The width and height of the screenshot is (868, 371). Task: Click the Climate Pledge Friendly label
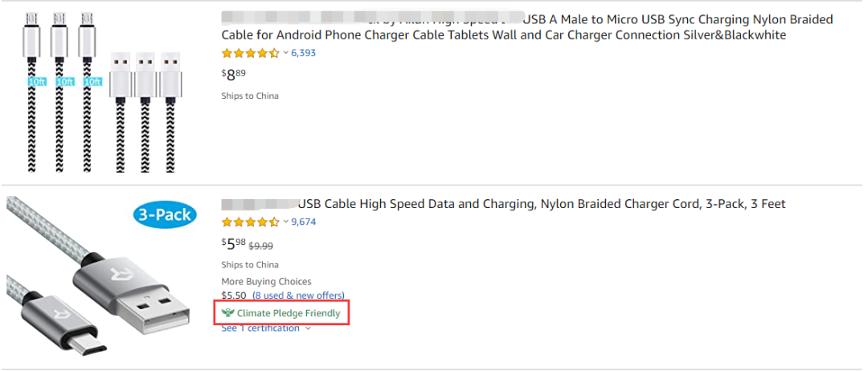click(289, 313)
